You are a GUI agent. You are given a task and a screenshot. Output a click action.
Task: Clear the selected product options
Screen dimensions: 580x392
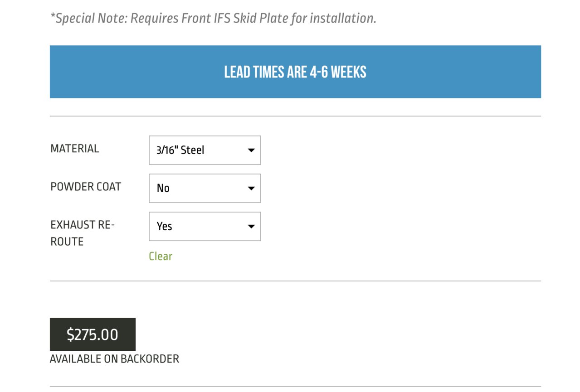tap(161, 256)
